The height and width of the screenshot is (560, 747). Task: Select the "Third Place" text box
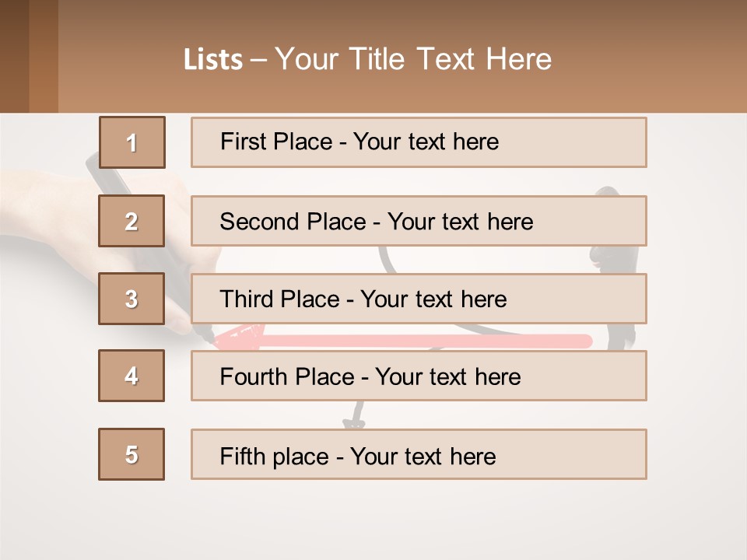[419, 299]
